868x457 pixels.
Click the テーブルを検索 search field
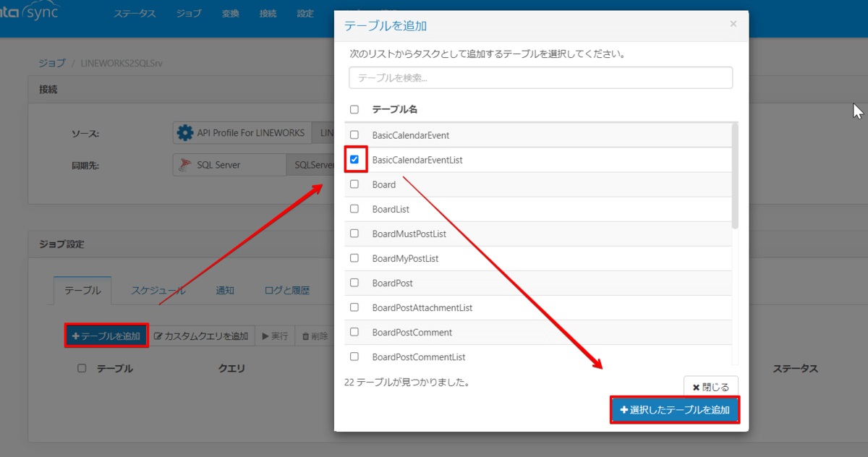point(540,78)
